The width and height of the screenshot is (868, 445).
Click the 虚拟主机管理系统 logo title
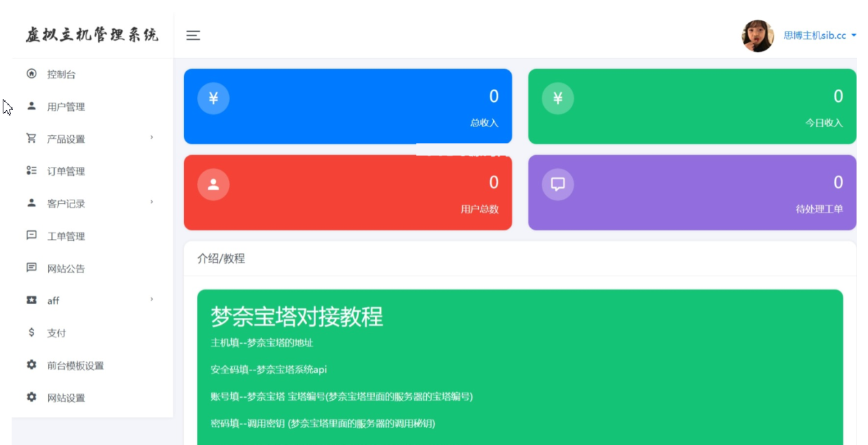click(92, 35)
